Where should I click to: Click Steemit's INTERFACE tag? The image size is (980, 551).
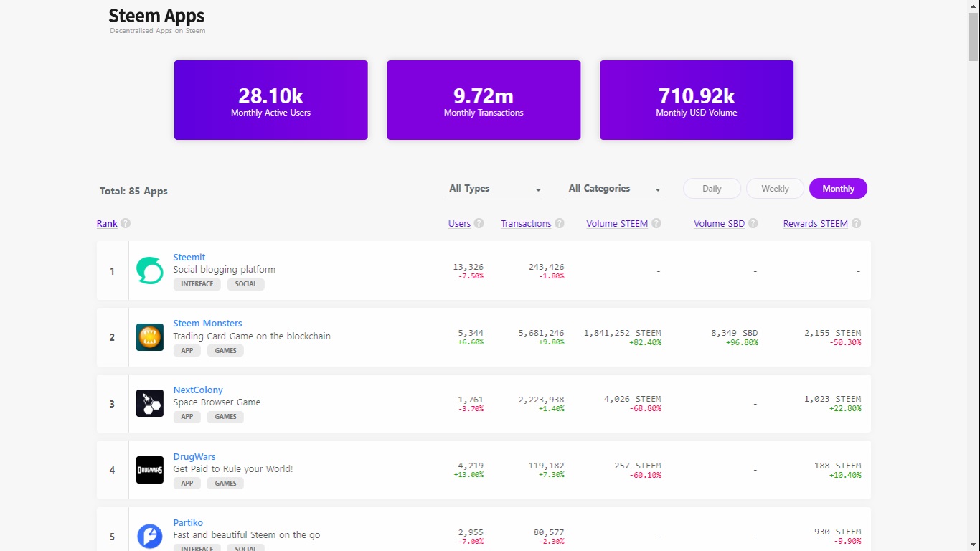coord(197,284)
